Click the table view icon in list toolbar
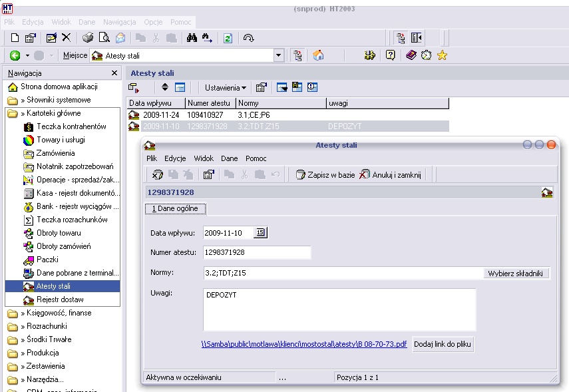 pyautogui.click(x=180, y=87)
